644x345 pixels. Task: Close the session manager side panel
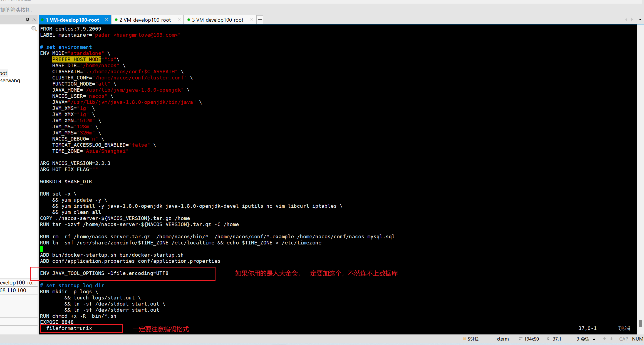click(34, 19)
